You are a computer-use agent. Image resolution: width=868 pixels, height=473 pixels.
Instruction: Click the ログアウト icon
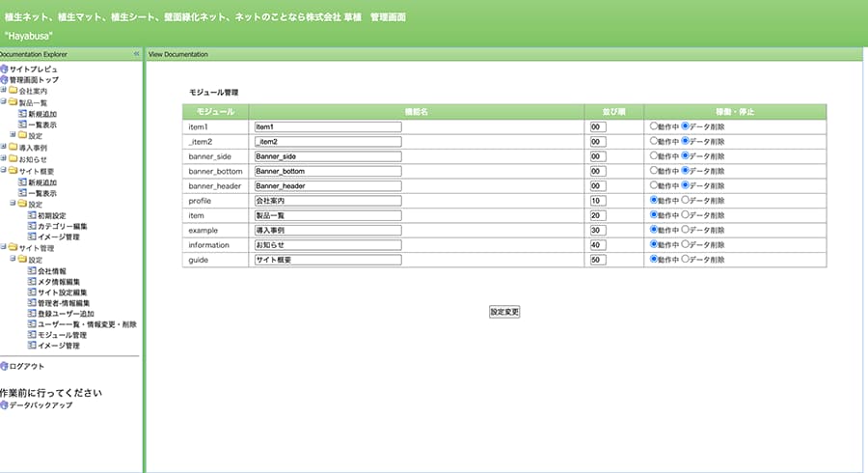coord(4,366)
